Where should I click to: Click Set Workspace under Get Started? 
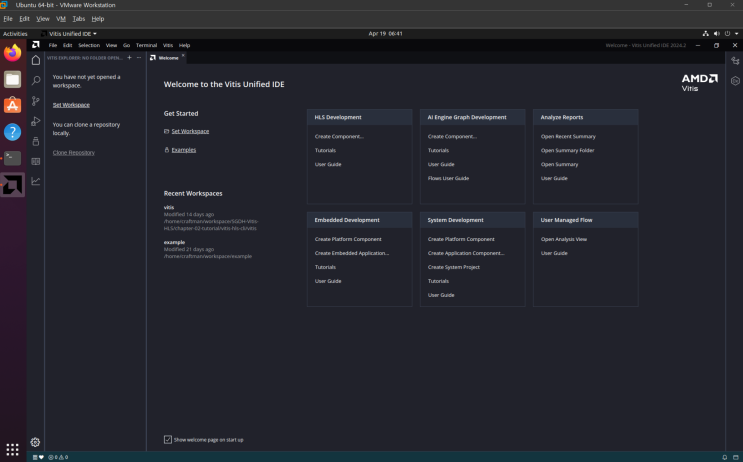[190, 131]
